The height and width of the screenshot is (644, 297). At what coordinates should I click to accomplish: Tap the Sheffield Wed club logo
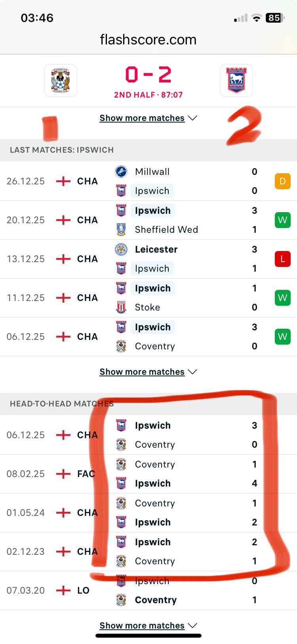click(121, 230)
